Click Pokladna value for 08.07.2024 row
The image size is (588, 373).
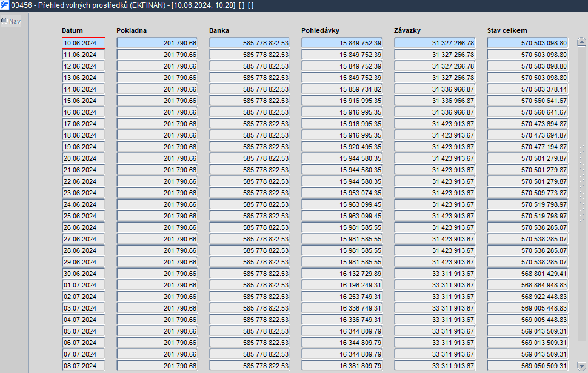[157, 366]
